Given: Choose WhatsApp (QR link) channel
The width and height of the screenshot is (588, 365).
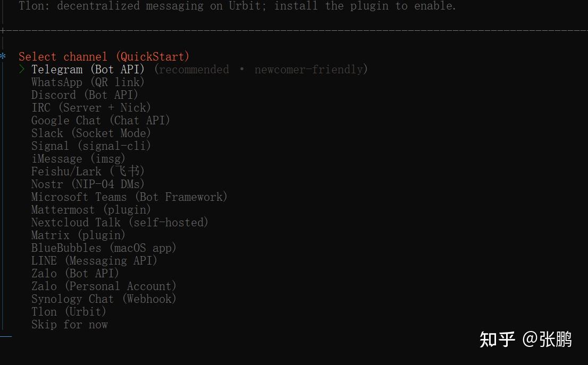Looking at the screenshot, I should coord(88,82).
